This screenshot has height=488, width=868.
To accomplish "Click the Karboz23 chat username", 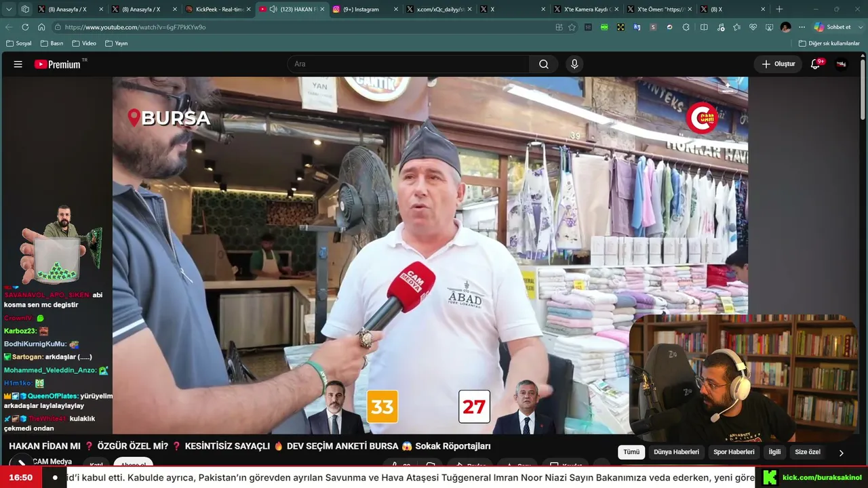I will [x=20, y=331].
